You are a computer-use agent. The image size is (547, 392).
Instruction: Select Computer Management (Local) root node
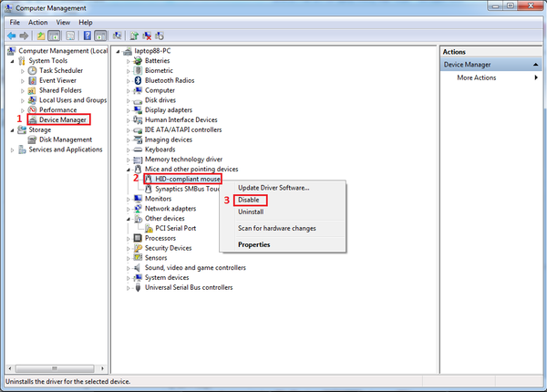pyautogui.click(x=63, y=51)
